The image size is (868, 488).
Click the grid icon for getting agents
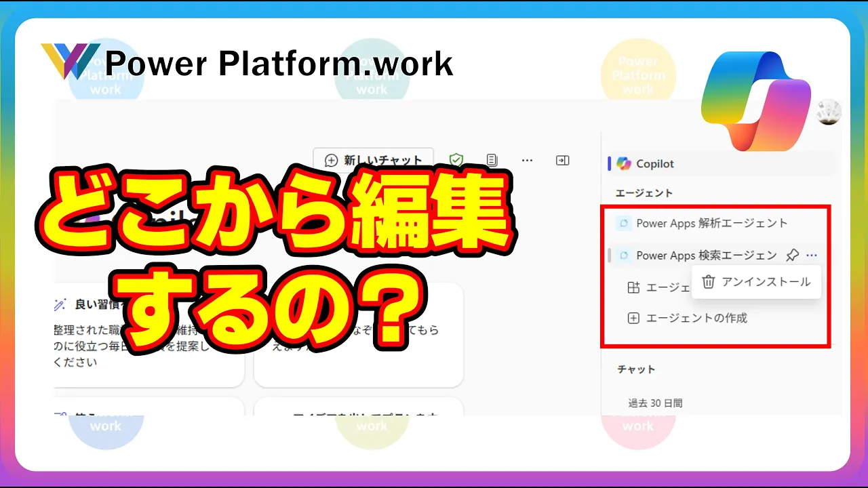tap(633, 288)
